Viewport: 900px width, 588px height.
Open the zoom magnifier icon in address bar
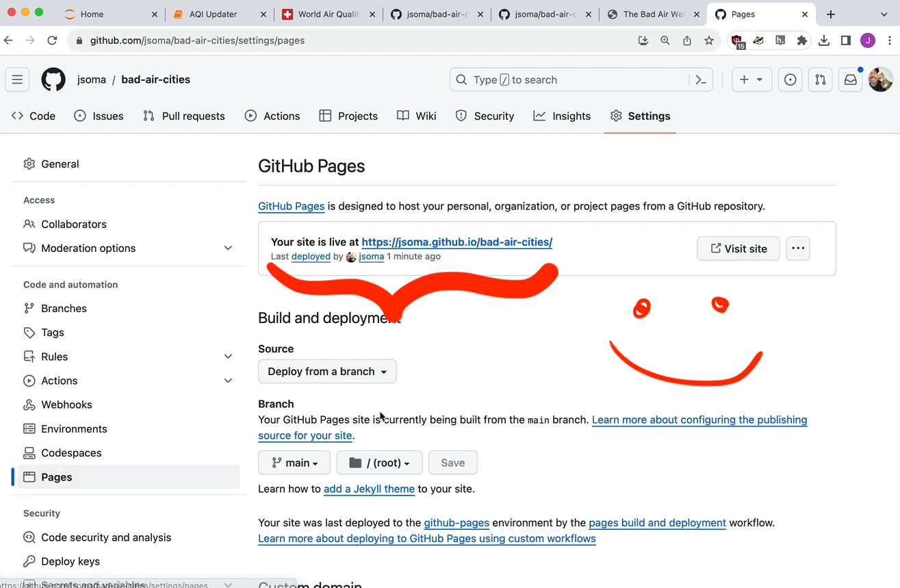(x=665, y=40)
